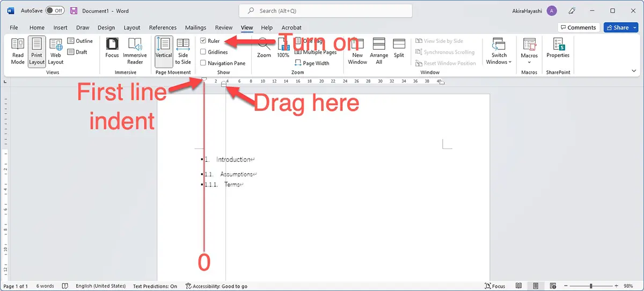Click English (United States) language
Screen dimensions: 644x291
tap(100, 286)
